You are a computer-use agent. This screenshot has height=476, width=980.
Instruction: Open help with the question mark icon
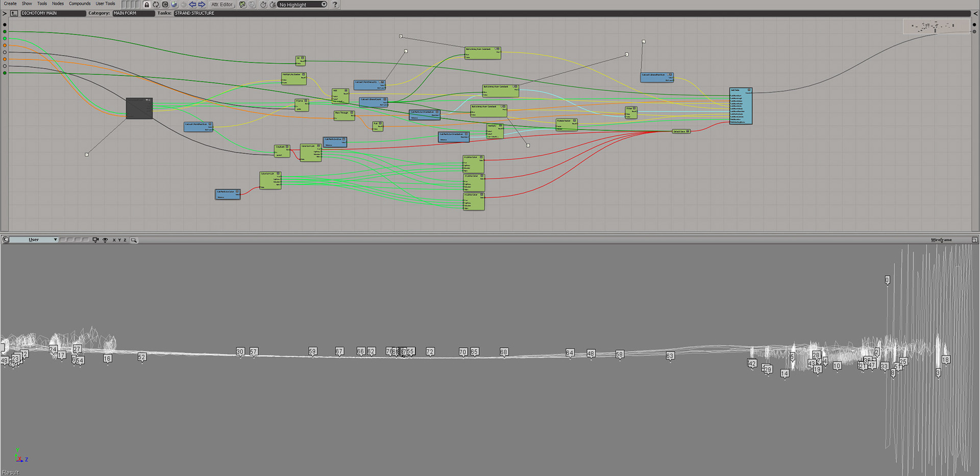335,5
